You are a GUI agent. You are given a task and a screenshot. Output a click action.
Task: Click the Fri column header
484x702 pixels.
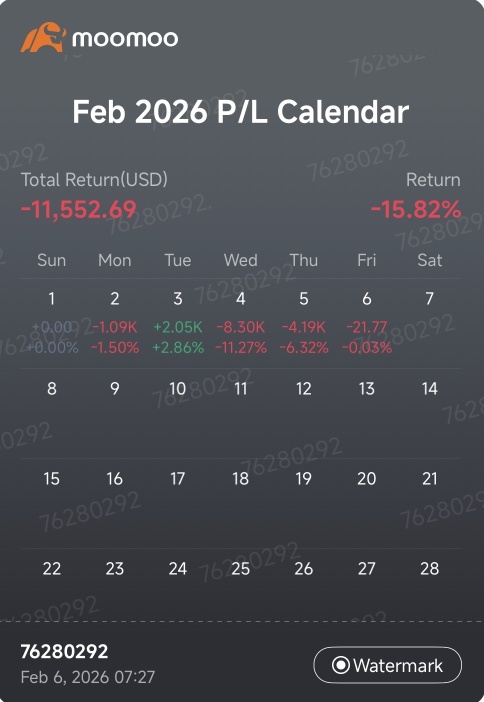(367, 260)
